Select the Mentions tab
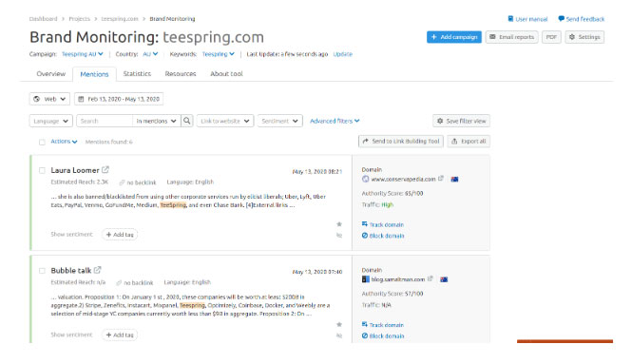This screenshot has width=632, height=364. pos(94,74)
